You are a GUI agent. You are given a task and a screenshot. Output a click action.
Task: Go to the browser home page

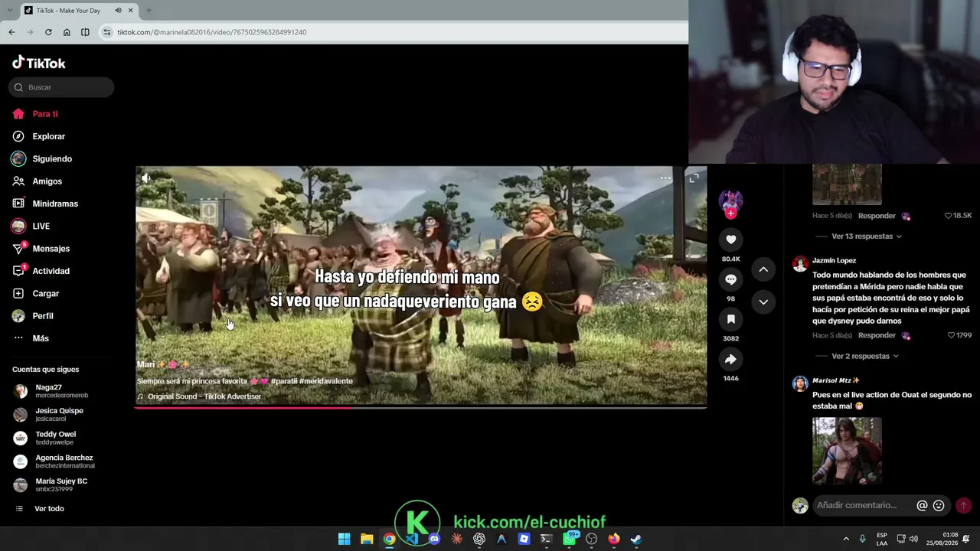[67, 32]
